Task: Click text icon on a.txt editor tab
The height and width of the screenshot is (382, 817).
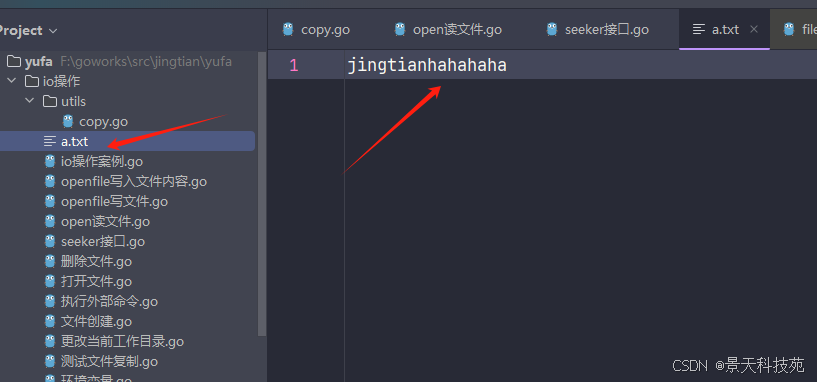Action: (x=699, y=29)
